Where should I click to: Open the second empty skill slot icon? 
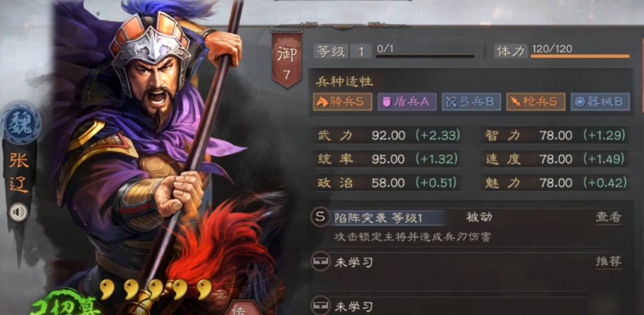(320, 306)
